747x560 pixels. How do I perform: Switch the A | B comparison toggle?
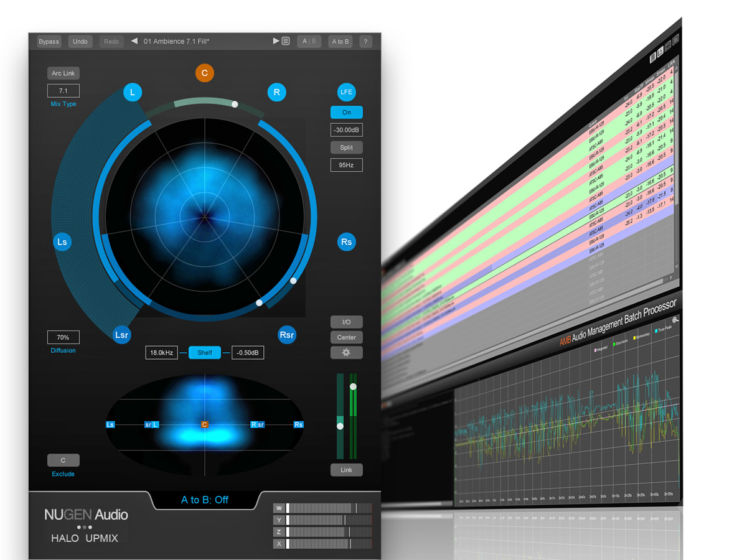(309, 42)
